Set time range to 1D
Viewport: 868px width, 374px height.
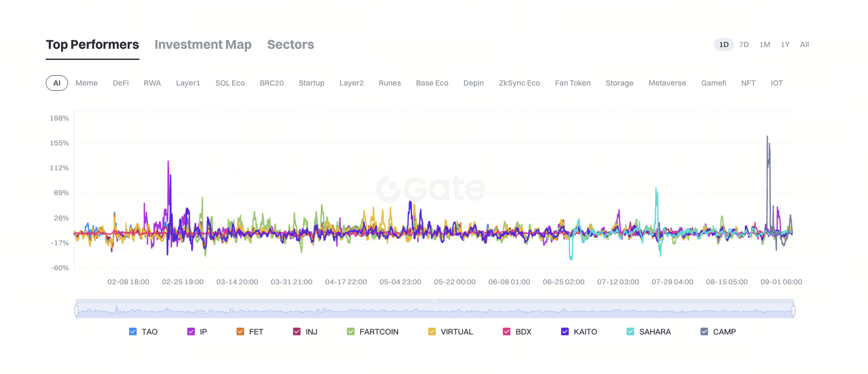(x=724, y=45)
